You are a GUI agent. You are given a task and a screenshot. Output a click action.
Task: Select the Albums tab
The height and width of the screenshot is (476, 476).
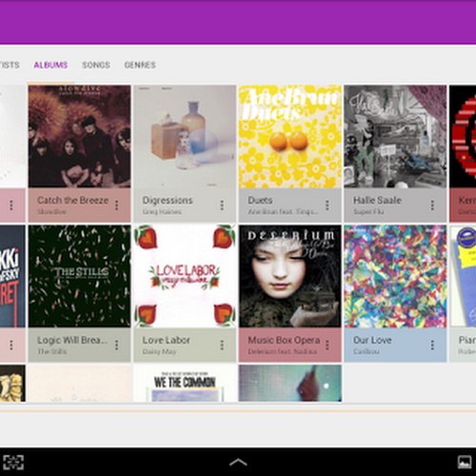[50, 65]
